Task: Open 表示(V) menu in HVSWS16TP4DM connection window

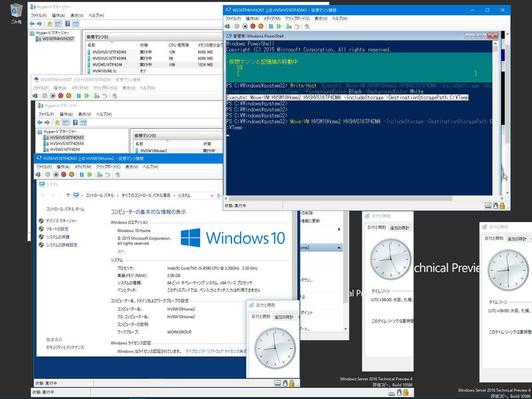Action: [x=128, y=88]
